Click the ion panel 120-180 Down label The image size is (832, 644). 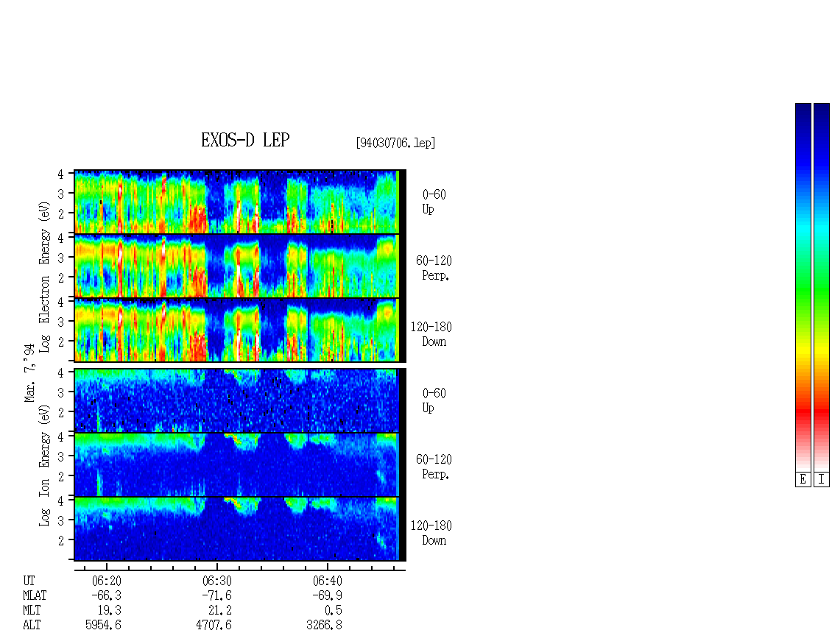pos(431,533)
